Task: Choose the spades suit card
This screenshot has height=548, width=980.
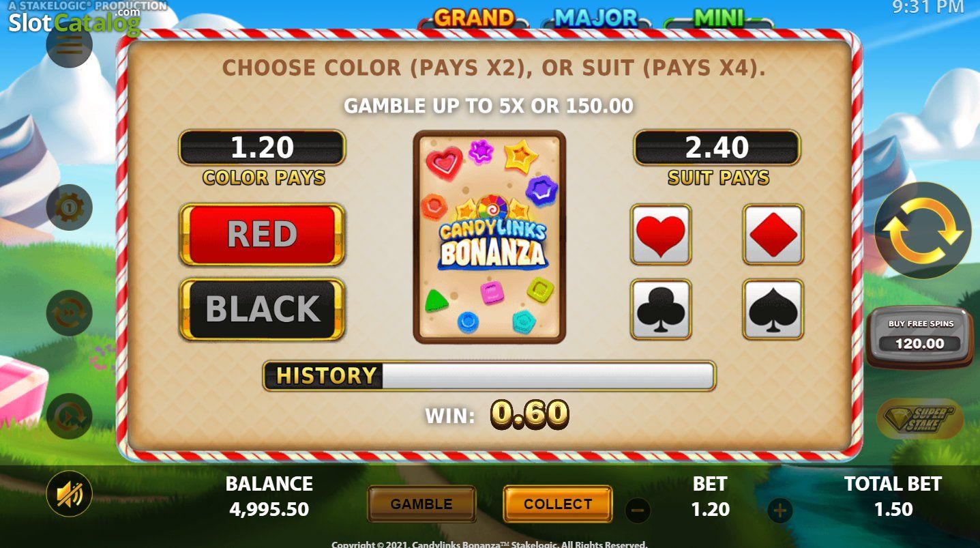Action: pyautogui.click(x=773, y=309)
